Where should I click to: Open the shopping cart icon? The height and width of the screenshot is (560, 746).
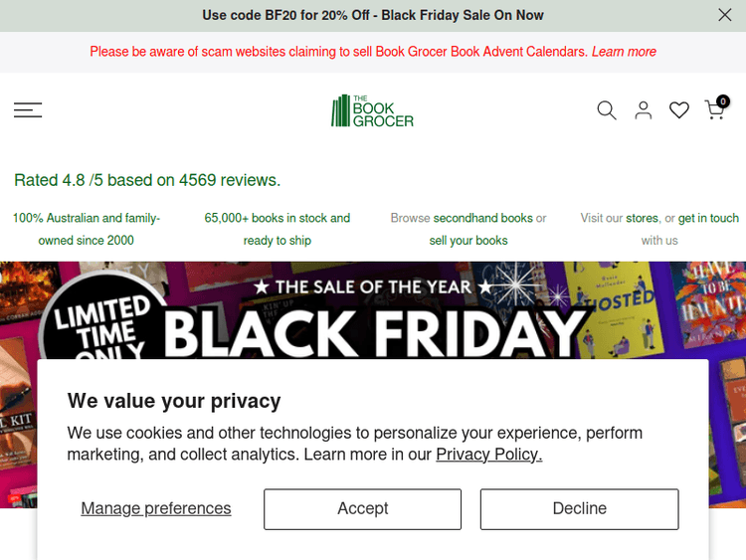click(715, 110)
